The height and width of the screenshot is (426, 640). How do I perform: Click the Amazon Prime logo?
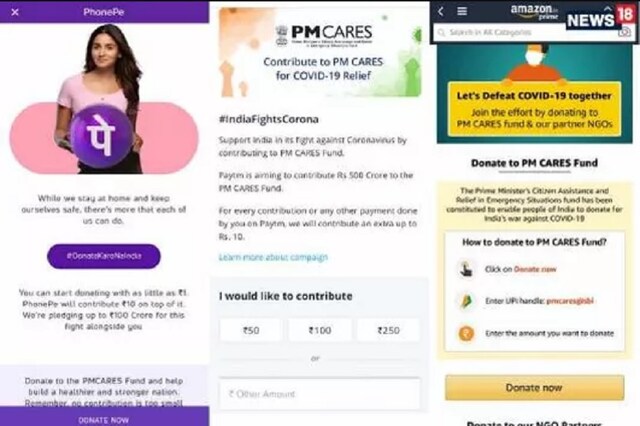click(534, 11)
